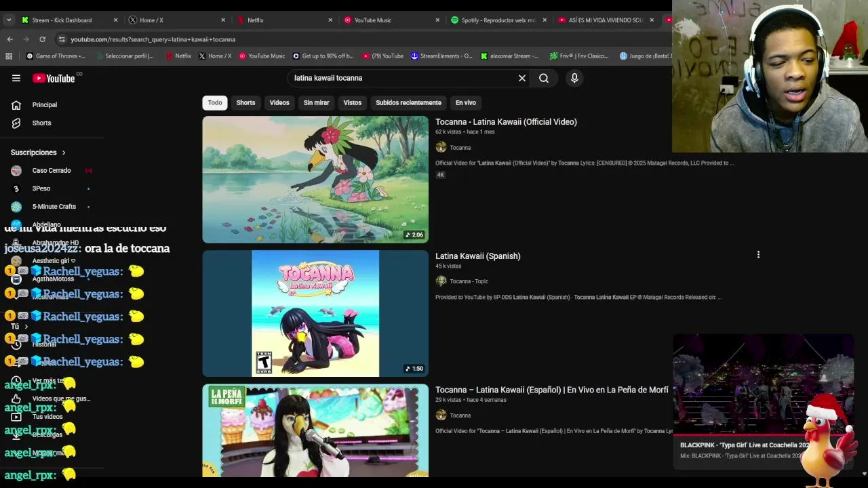
Task: Close the YouTube Music tab
Action: click(437, 20)
